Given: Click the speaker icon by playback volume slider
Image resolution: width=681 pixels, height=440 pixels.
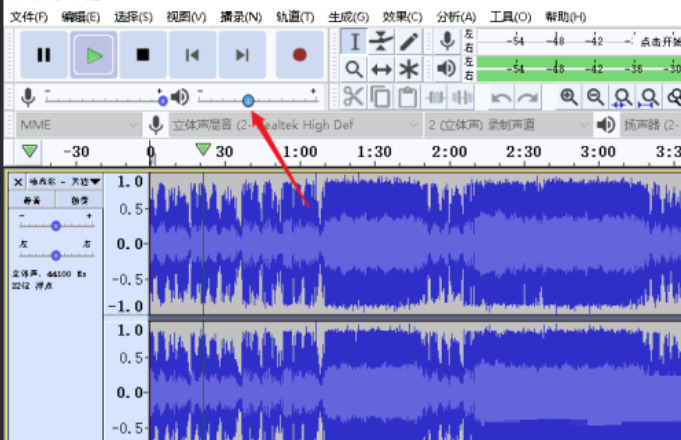Looking at the screenshot, I should tap(180, 97).
